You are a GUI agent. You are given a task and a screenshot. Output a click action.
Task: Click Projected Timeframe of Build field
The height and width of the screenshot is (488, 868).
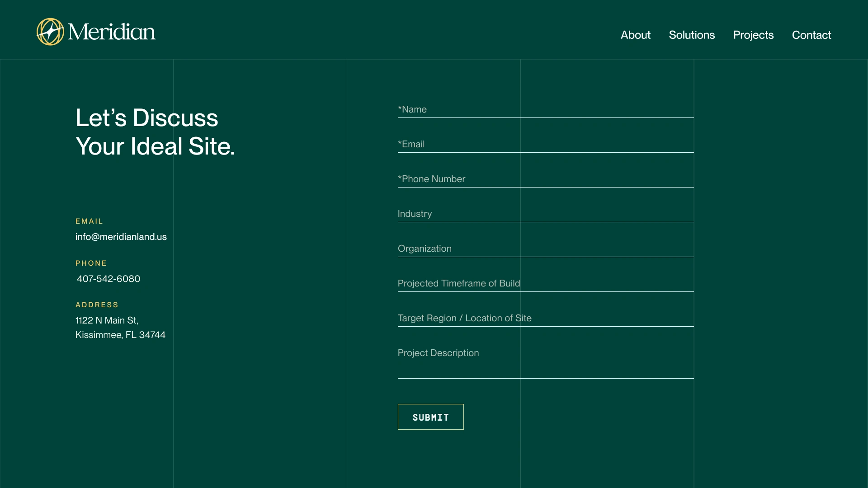(545, 284)
